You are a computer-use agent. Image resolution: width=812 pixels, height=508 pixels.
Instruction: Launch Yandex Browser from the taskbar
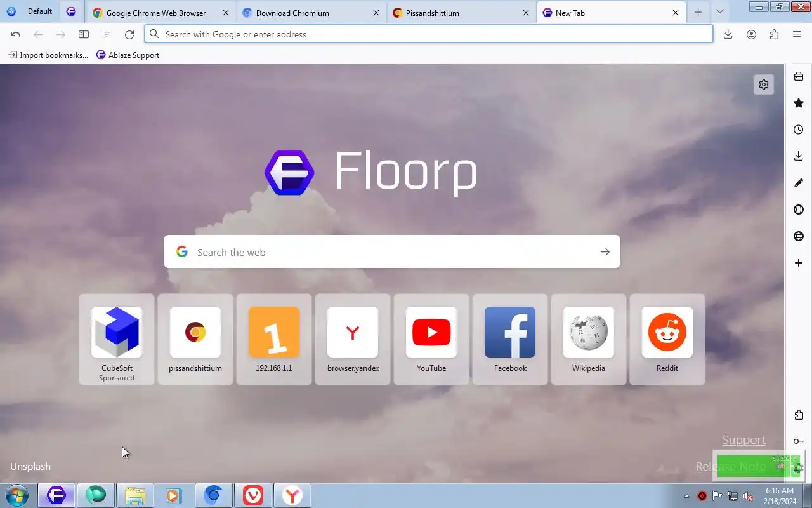click(x=292, y=495)
